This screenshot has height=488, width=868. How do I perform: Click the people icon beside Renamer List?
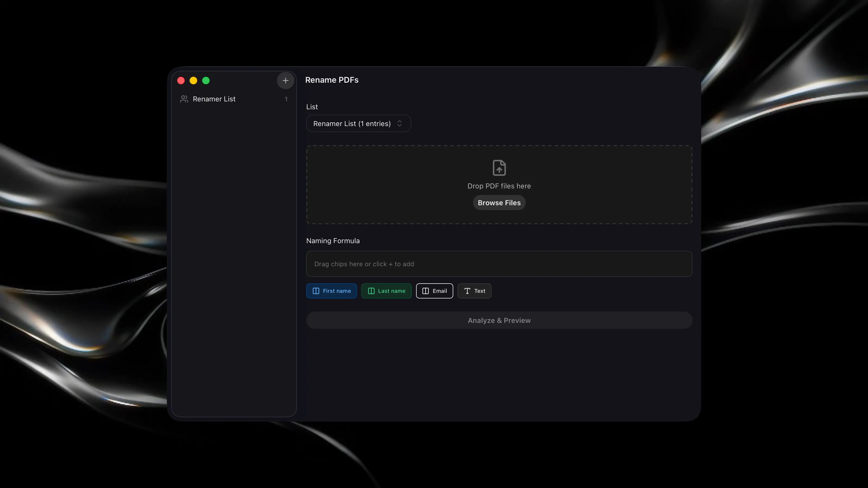184,99
